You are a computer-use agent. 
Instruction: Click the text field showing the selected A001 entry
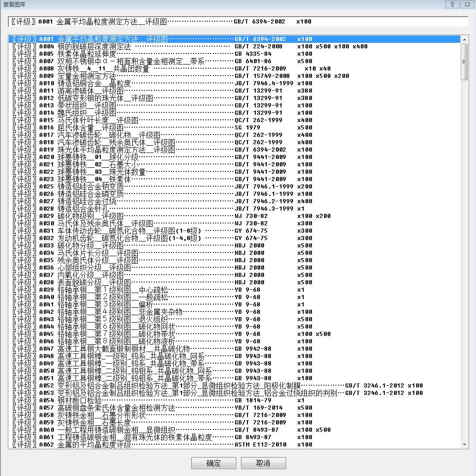(238, 22)
